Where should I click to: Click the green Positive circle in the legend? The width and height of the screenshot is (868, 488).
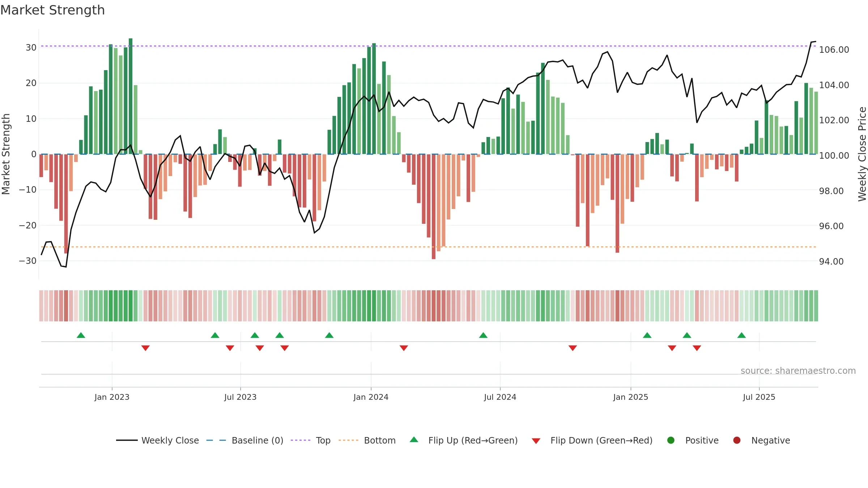671,440
